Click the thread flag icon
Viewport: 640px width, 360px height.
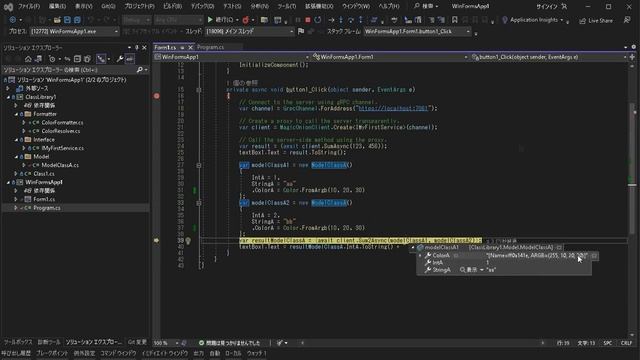pos(301,31)
